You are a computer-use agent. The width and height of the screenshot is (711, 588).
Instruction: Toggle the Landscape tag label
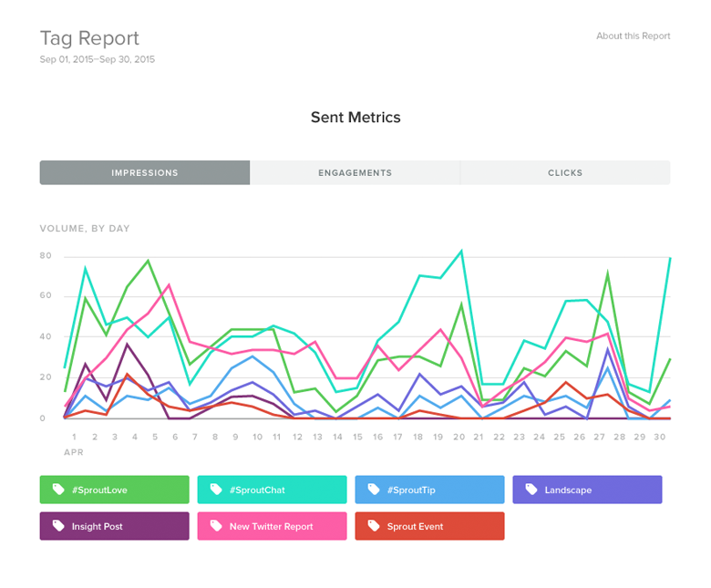[587, 490]
